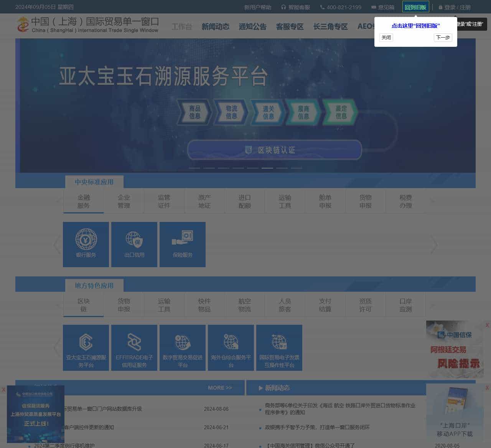Screen dimensions: 491x448
Task: Select the 金融服务 category tab
Action: pos(84,202)
